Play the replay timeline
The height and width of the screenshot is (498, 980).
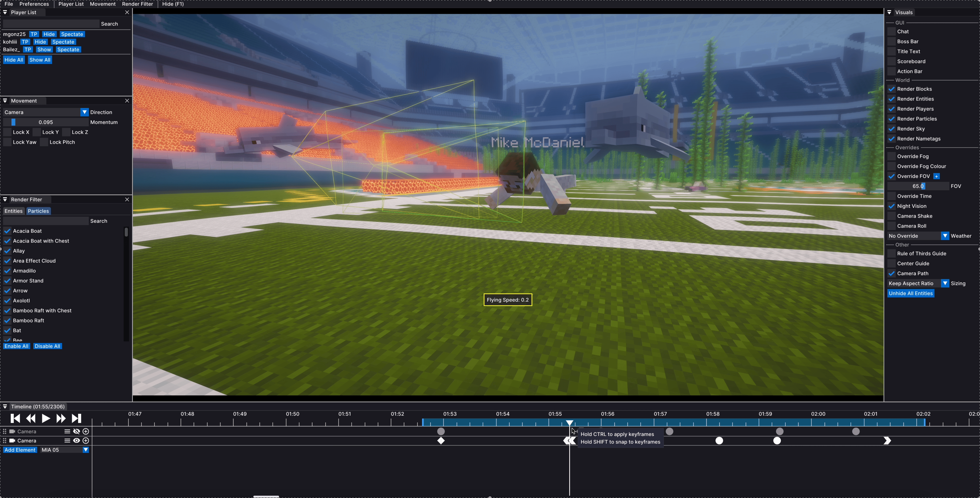pyautogui.click(x=46, y=419)
